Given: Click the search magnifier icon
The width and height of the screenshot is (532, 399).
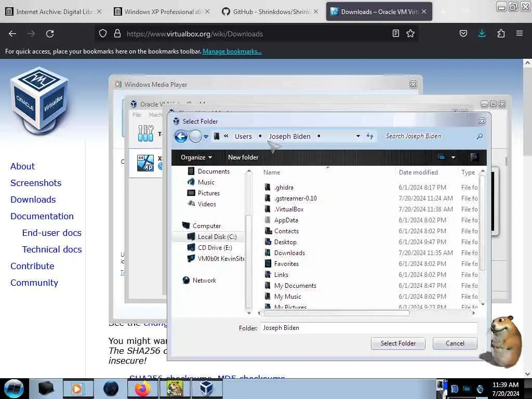Looking at the screenshot, I should 480,136.
